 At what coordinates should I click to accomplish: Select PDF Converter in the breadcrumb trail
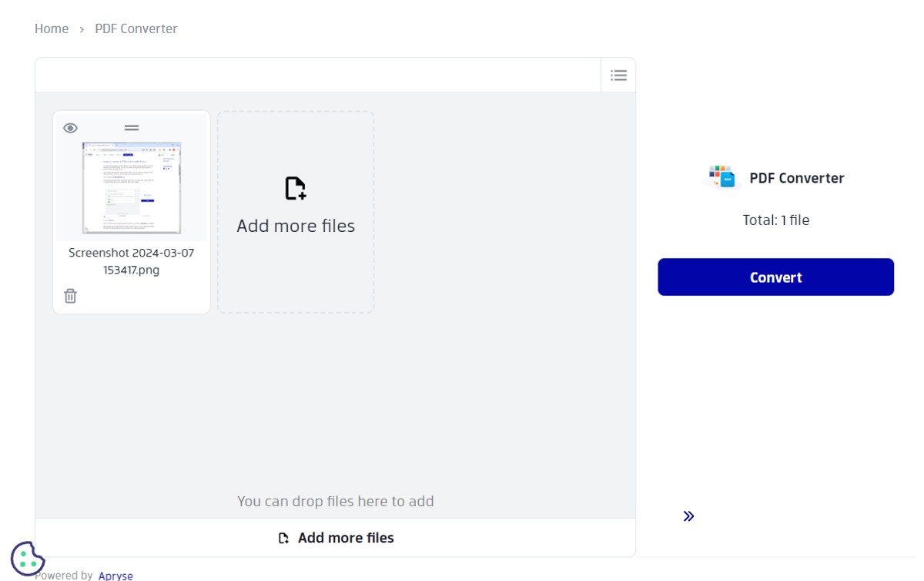(136, 29)
